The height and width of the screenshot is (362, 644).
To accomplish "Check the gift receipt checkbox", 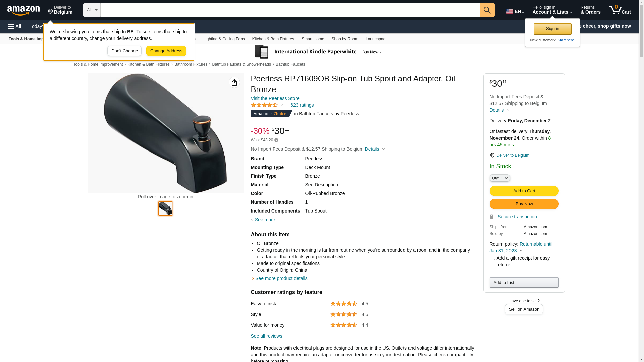I will 493,258.
